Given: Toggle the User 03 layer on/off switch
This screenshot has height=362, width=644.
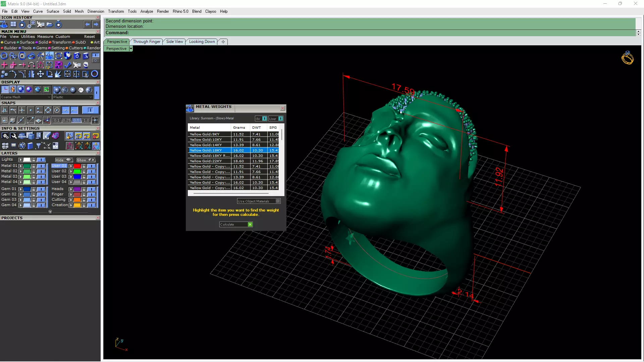Looking at the screenshot, I should click(92, 177).
